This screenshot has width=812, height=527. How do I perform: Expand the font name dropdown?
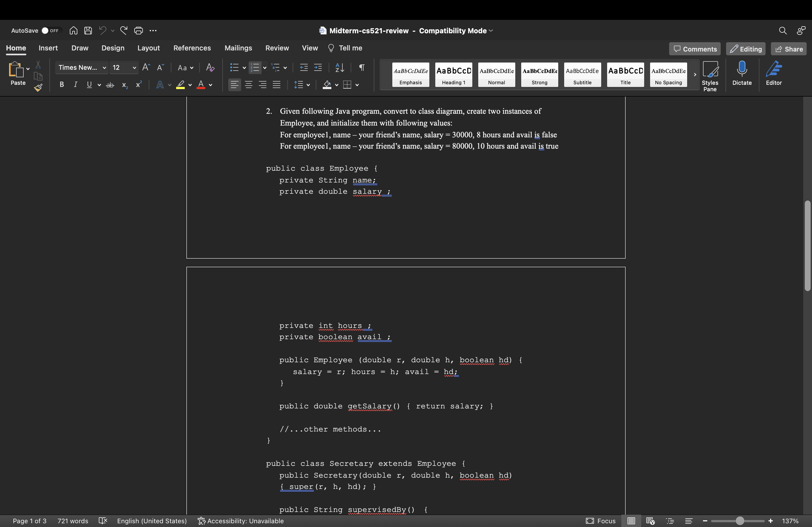coord(104,68)
